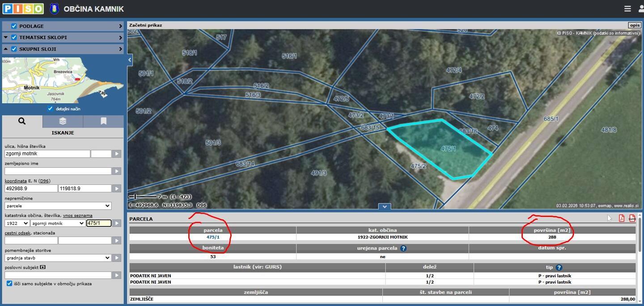Switch to the bookmarks tab
This screenshot has height=306, width=644.
click(x=103, y=121)
